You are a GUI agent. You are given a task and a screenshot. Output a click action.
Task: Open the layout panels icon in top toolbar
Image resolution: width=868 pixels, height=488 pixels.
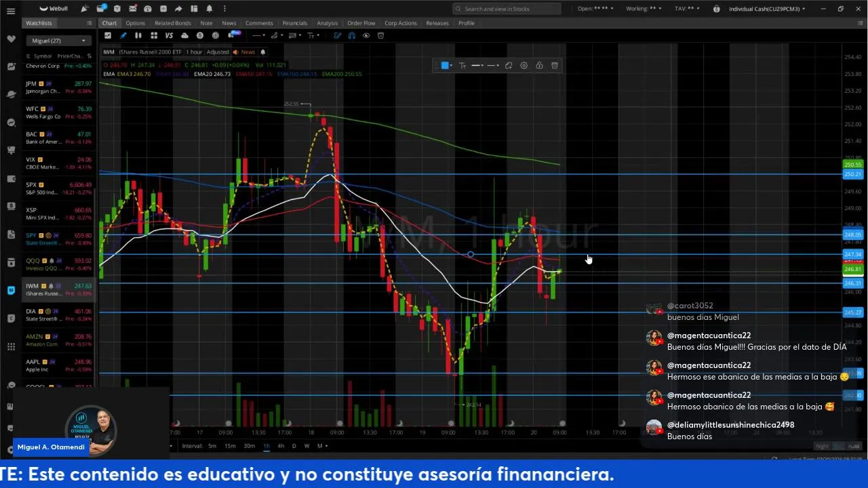point(194,9)
